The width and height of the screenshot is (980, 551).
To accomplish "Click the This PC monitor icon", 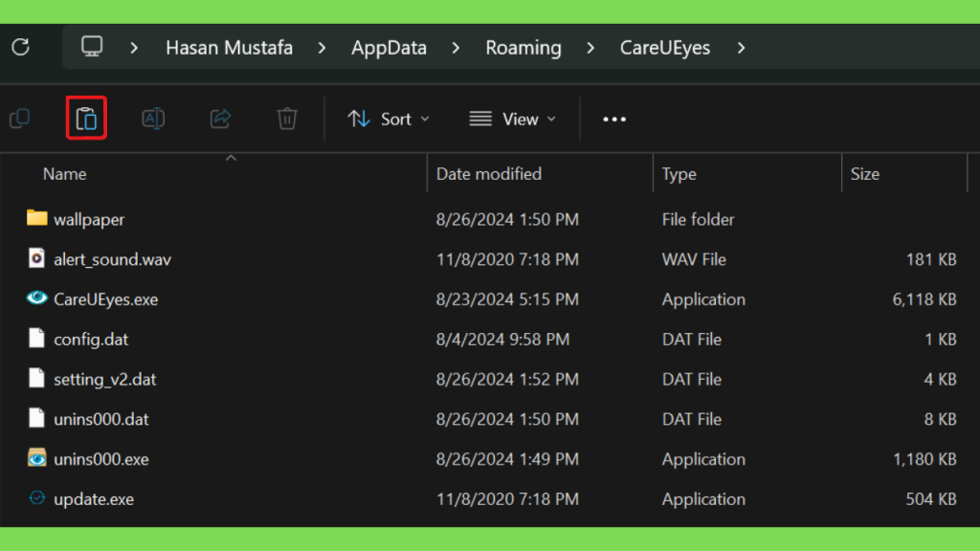I will [92, 46].
